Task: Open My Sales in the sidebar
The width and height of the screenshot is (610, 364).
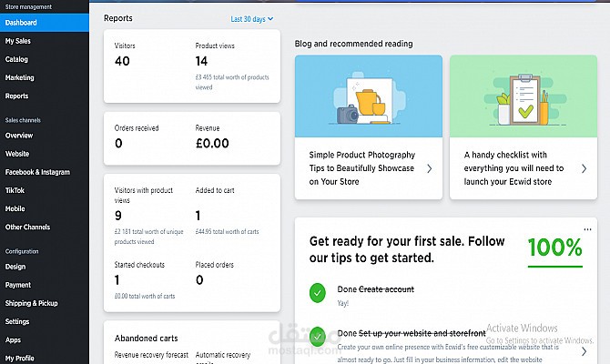Action: tap(18, 41)
